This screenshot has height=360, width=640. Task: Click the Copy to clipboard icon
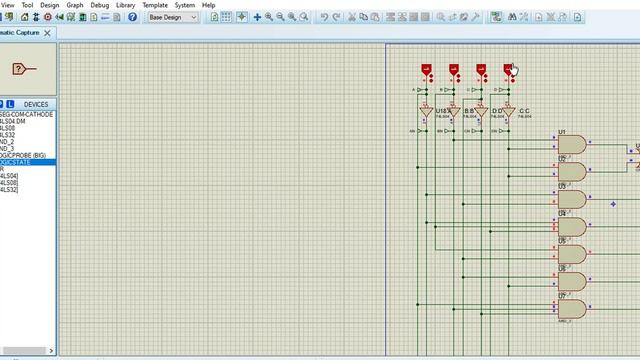tap(363, 17)
